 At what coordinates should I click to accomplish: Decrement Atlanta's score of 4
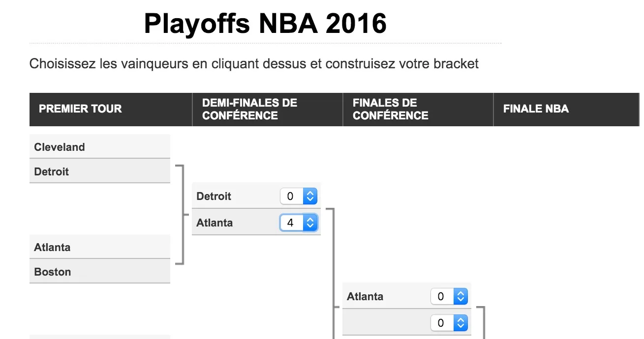click(311, 226)
